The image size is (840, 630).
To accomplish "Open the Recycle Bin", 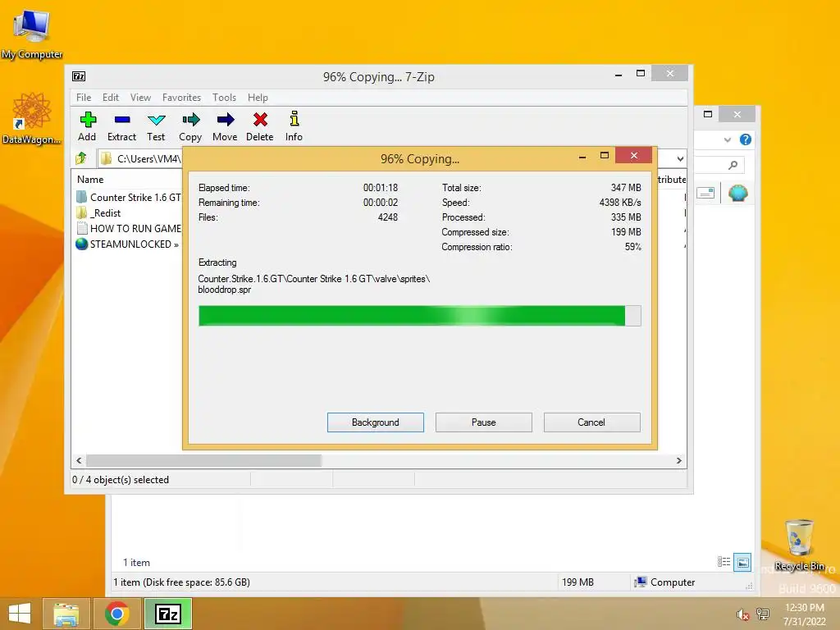I will (x=799, y=545).
